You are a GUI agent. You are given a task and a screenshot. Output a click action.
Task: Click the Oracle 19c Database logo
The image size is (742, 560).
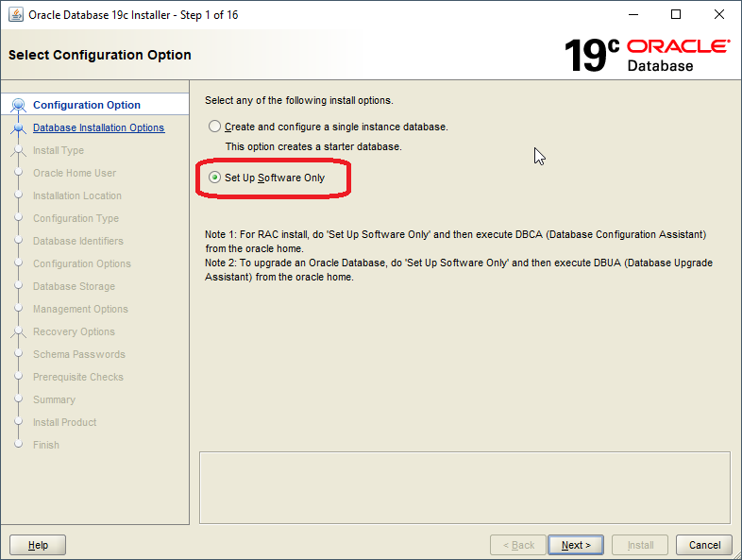(x=647, y=56)
